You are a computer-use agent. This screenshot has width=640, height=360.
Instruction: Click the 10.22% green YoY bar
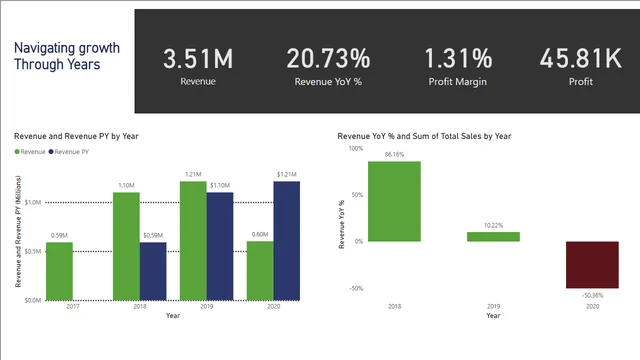(x=493, y=237)
